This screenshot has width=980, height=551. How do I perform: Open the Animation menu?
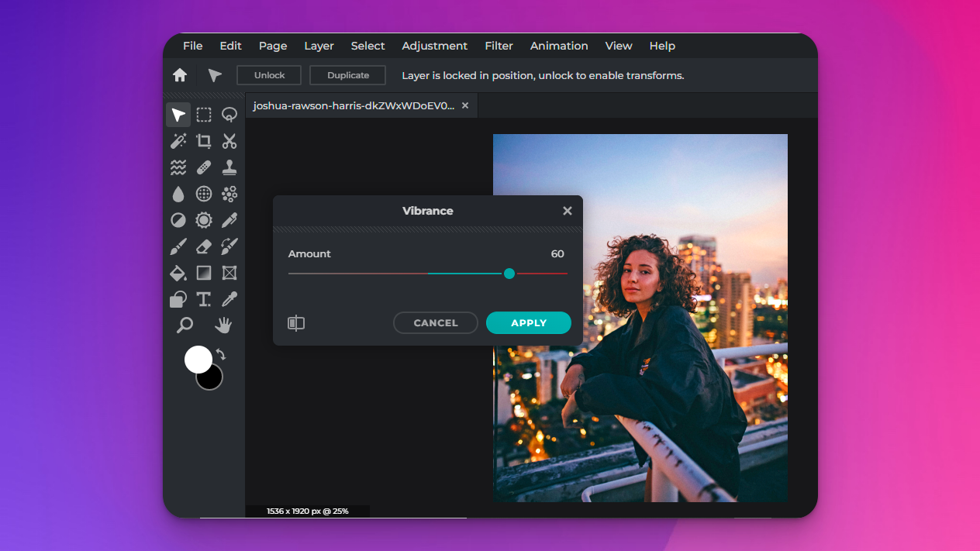(559, 46)
